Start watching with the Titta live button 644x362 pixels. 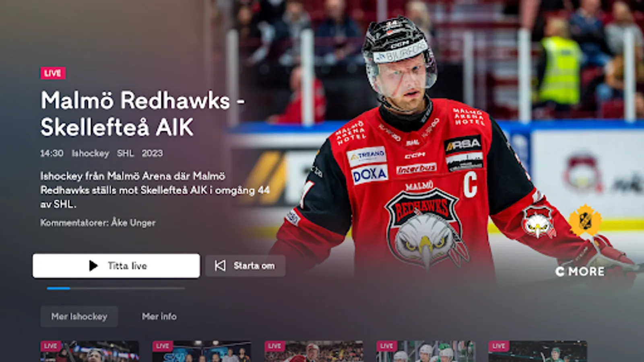pos(116,266)
